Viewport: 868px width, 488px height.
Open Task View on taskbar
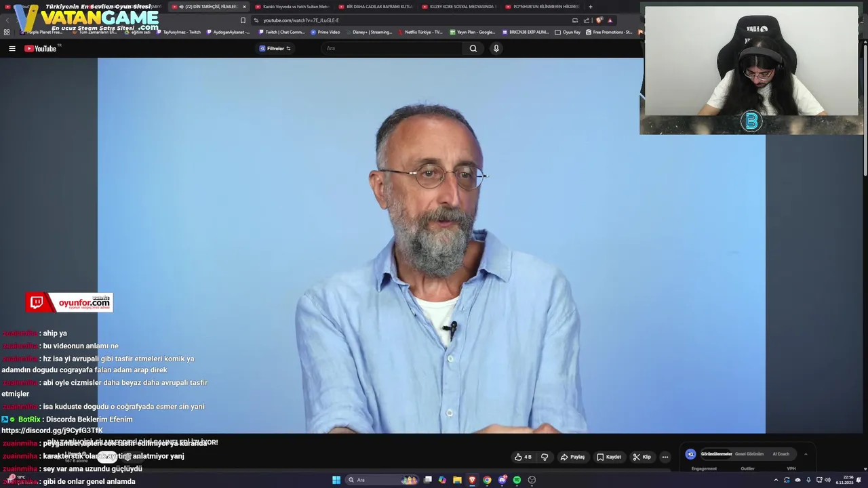[x=428, y=480]
